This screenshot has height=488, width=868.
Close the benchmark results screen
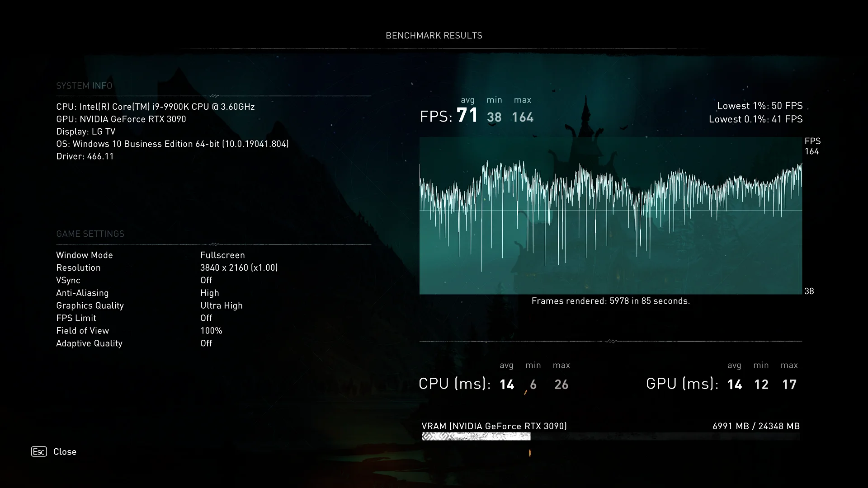[65, 452]
